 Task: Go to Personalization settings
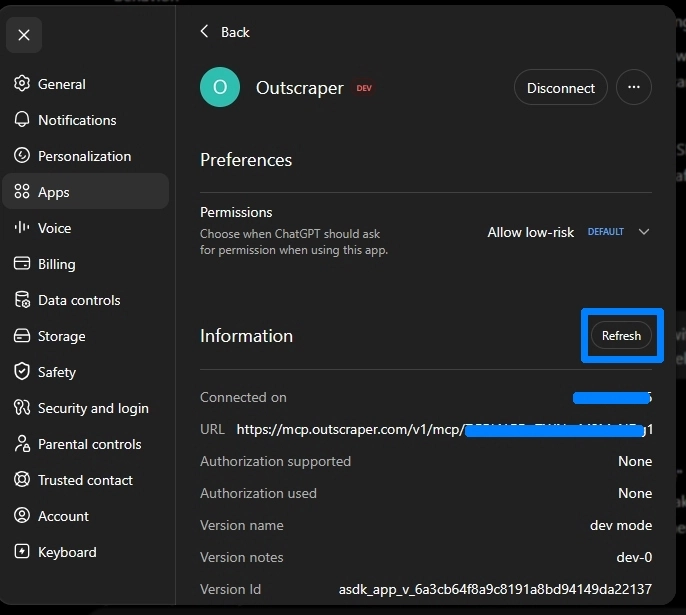pyautogui.click(x=86, y=156)
